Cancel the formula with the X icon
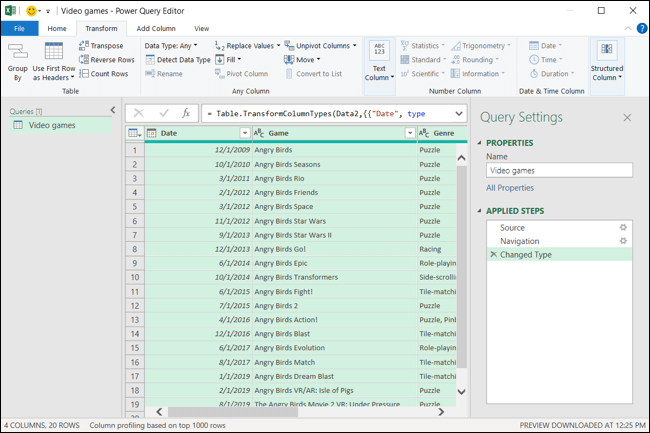Screen dimensions: 650x433 tap(139, 113)
